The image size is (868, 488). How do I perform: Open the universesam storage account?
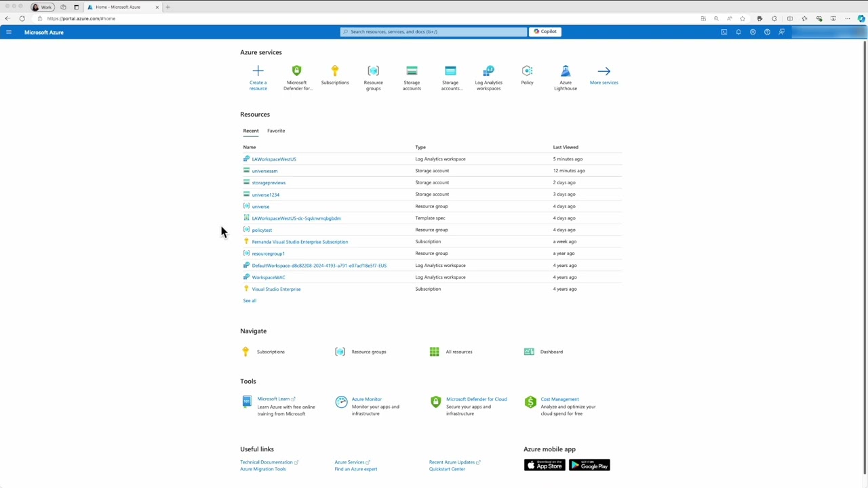click(264, 171)
